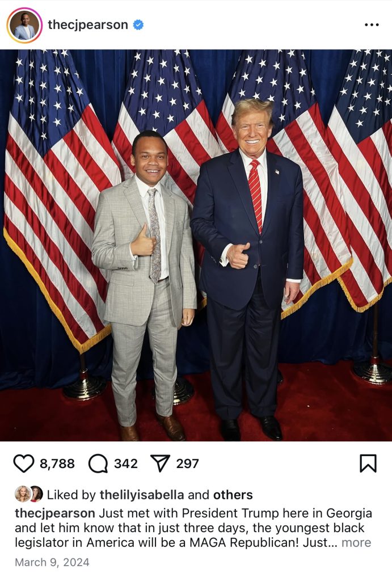Screen dimensions: 392x581
Task: Open thelilyisabella's profile link
Action: point(142,495)
